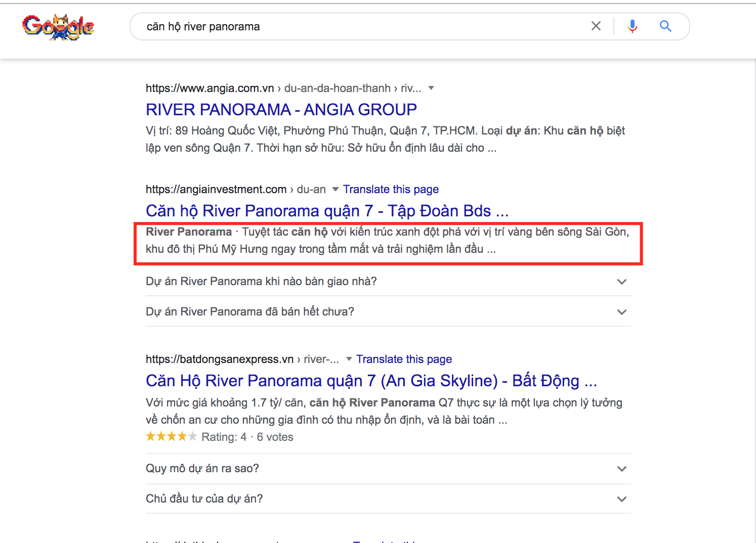Click the 'Rating: 4 · 6 votes' text
Screen dimensions: 756x543
tap(247, 437)
